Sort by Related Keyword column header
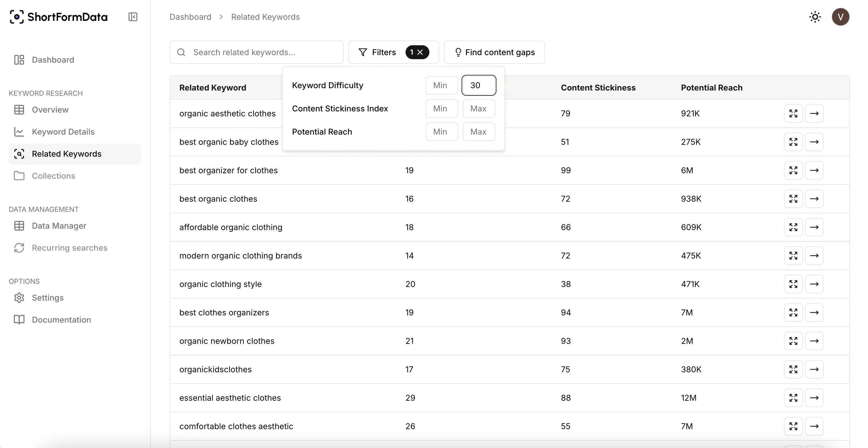This screenshot has height=448, width=868. click(x=213, y=88)
